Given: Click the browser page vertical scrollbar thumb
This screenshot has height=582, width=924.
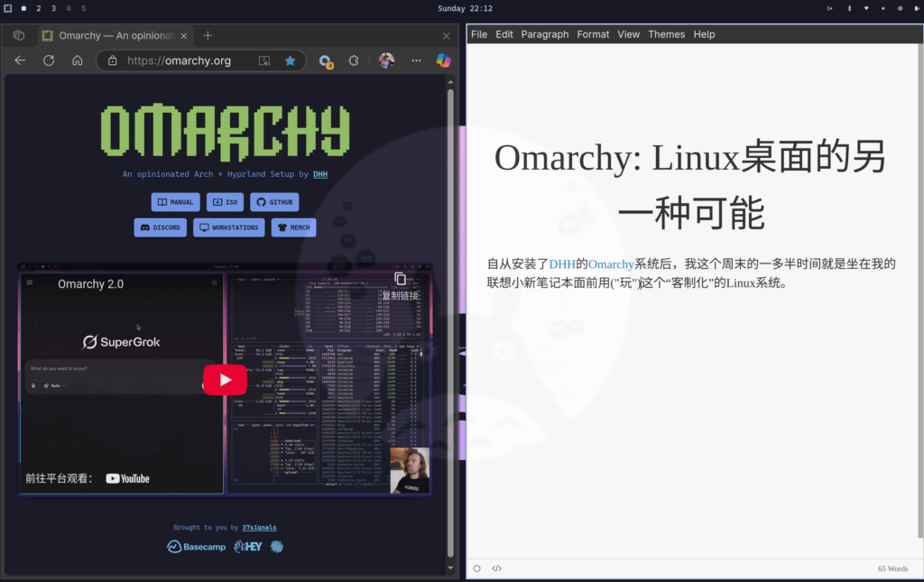Looking at the screenshot, I should [x=450, y=323].
